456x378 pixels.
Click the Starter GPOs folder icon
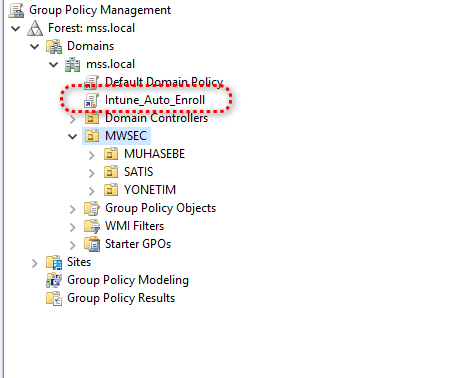(x=92, y=244)
